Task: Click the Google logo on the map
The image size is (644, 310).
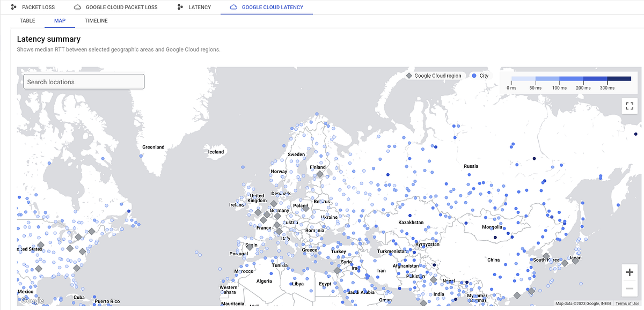Action: (x=31, y=301)
